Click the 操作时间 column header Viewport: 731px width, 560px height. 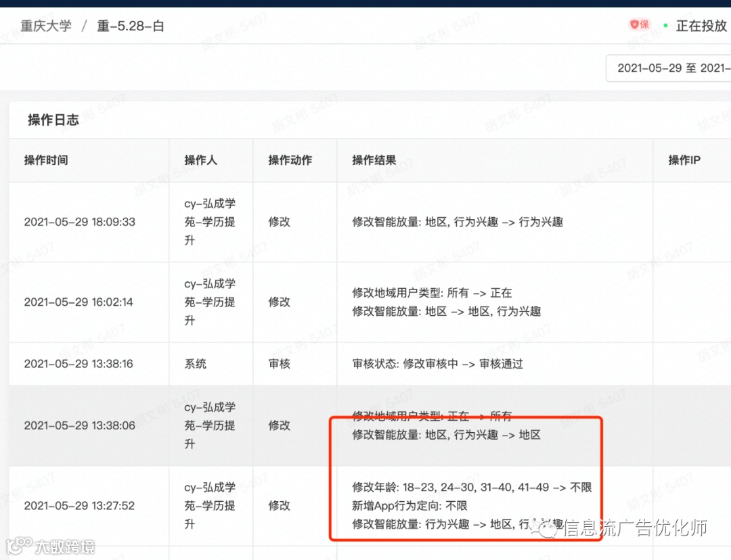tap(46, 160)
